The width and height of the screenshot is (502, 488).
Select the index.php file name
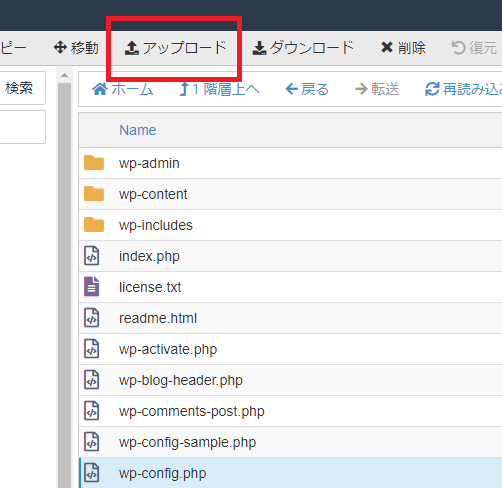pos(149,257)
